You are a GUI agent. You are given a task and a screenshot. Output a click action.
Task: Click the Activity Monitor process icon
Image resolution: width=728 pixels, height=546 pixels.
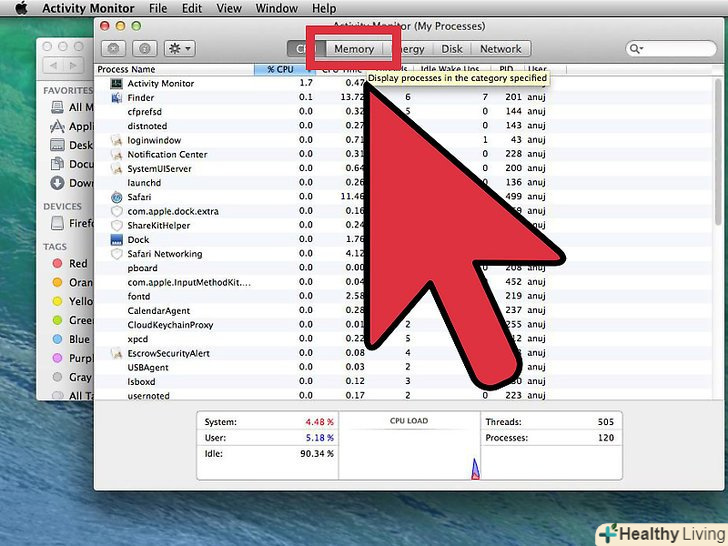click(x=116, y=84)
